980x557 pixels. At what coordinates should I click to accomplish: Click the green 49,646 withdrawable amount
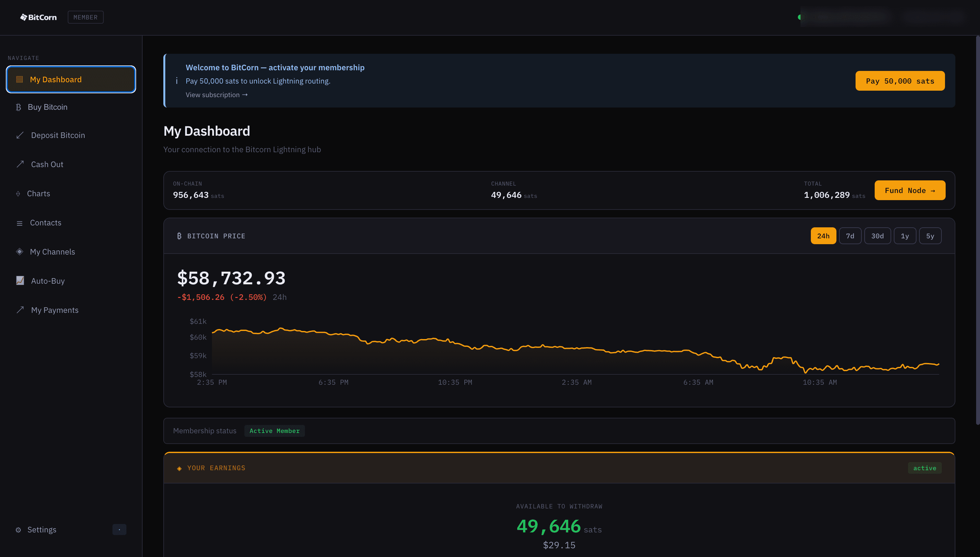tap(549, 526)
